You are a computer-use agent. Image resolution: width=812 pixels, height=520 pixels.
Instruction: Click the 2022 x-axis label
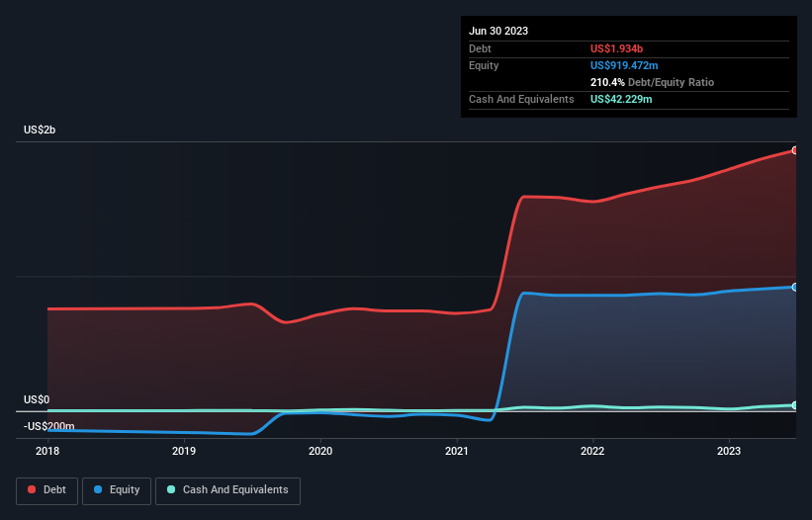(592, 451)
